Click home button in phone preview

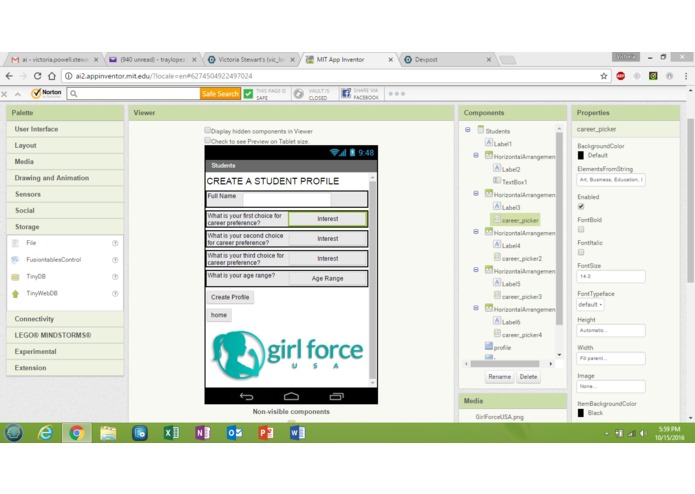pos(219,315)
